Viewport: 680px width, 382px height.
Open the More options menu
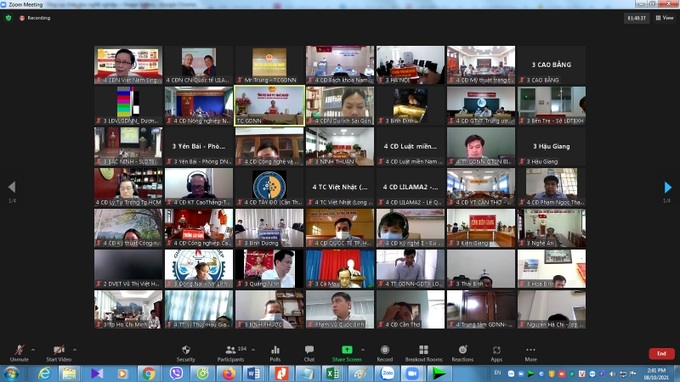tap(530, 353)
